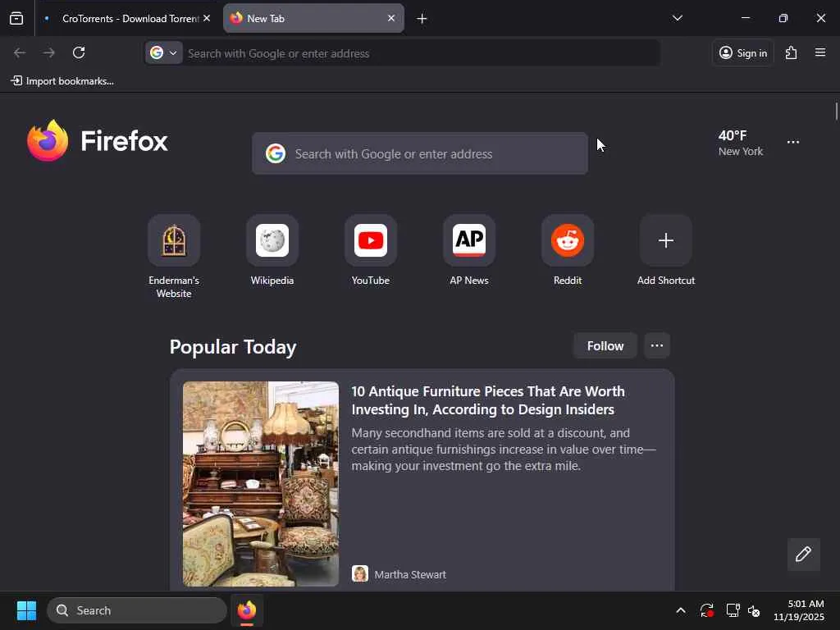The height and width of the screenshot is (630, 840).
Task: Click the sync update tray icon
Action: [706, 610]
